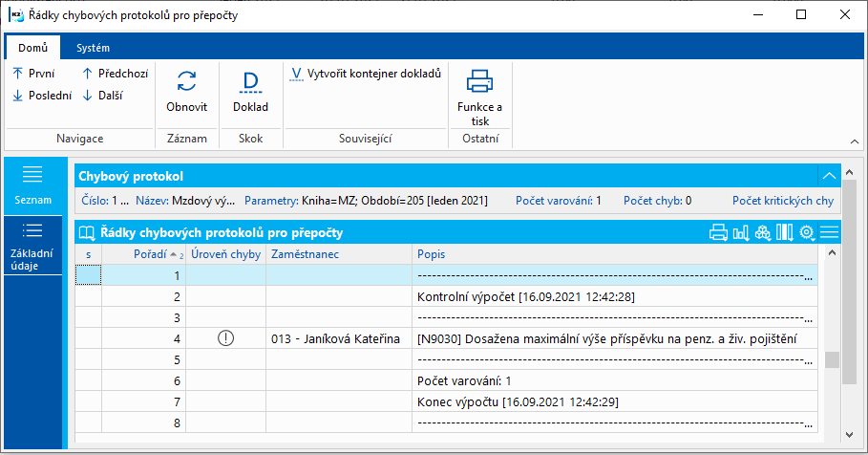Select row number 1 in Pořadí
This screenshot has height=455, width=868.
point(144,275)
